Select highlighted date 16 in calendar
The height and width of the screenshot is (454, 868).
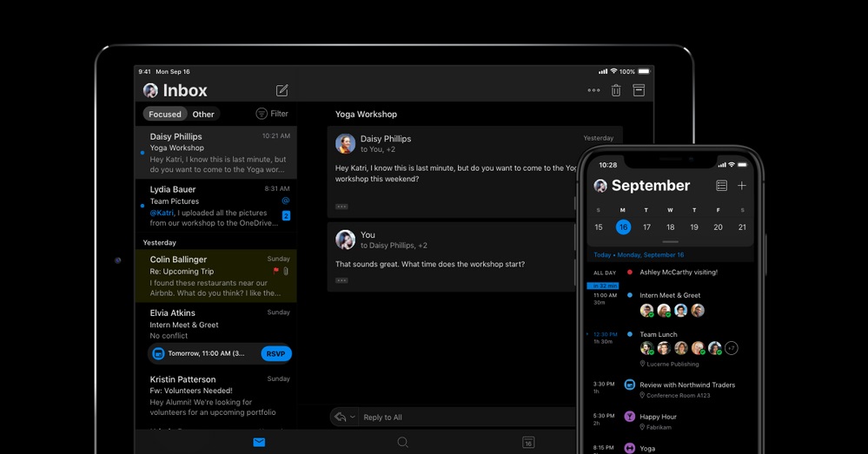(623, 227)
